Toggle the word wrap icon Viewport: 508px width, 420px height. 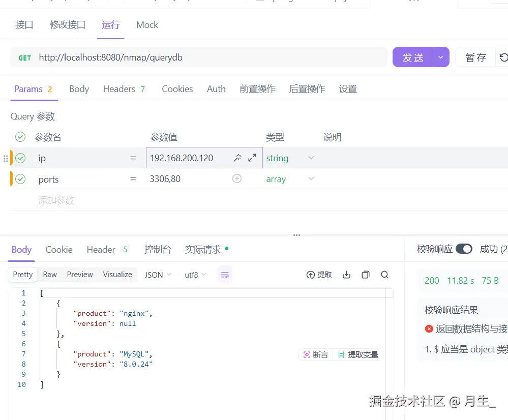pos(225,275)
